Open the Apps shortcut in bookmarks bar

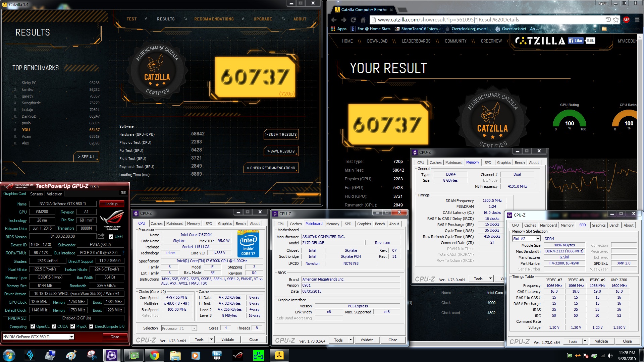338,29
